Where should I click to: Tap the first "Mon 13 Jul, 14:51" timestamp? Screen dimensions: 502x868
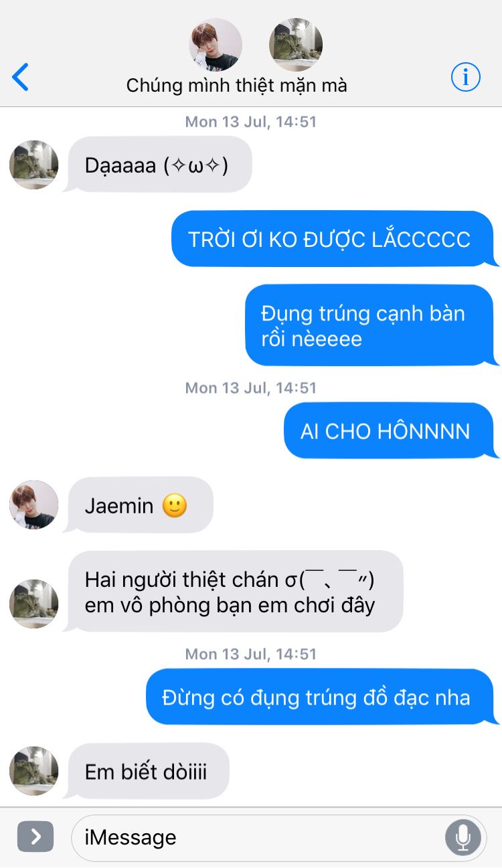[x=251, y=121]
